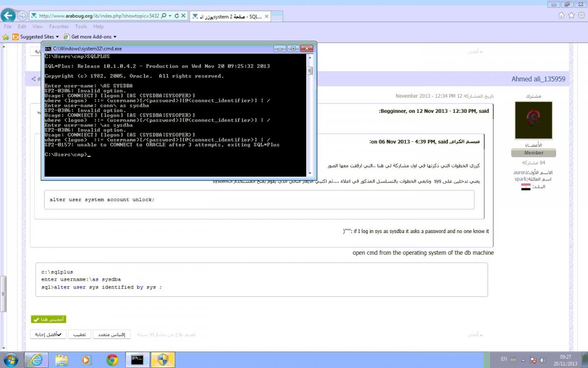Expand the Suggested Sites dropdown
Image resolution: width=588 pixels, height=368 pixels.
point(57,37)
